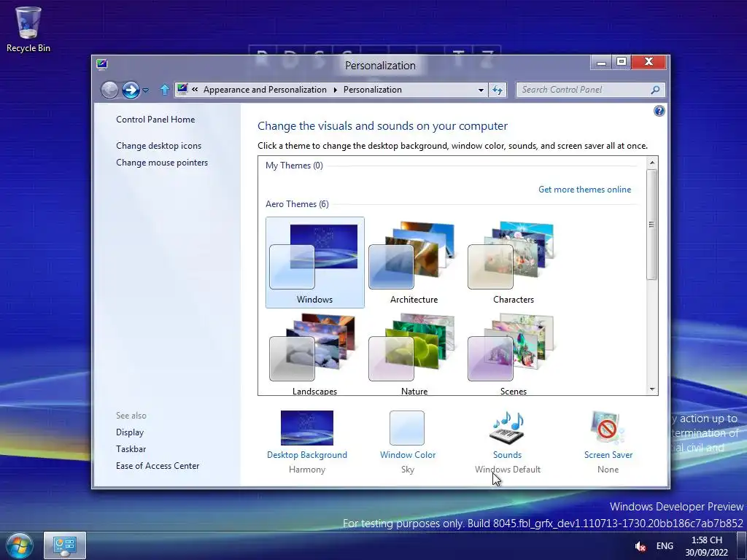Go up one level with the Up arrow
Viewport: 747px width, 560px height.
(164, 90)
